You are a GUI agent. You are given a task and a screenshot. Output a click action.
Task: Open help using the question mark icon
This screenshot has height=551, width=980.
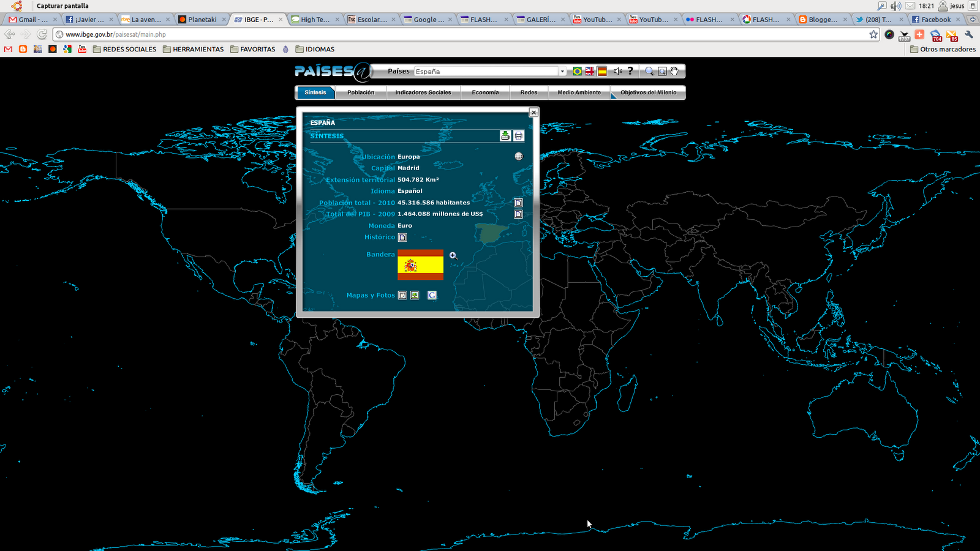tap(631, 71)
